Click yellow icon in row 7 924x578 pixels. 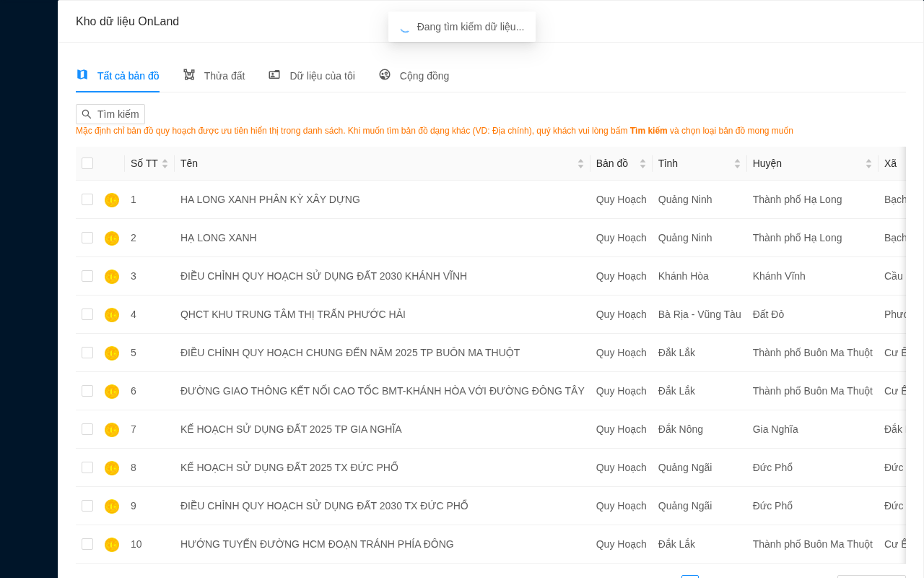[x=112, y=430]
